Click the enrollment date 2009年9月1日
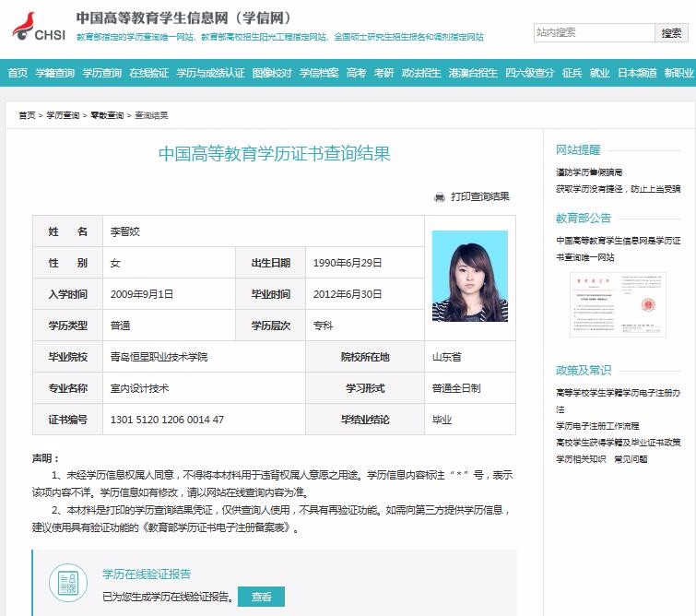The width and height of the screenshot is (696, 616). [142, 294]
